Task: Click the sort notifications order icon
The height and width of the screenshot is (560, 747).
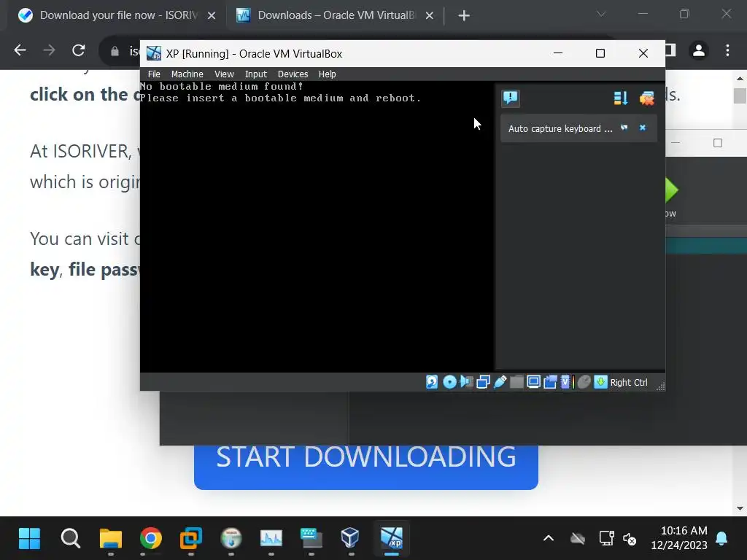Action: coord(621,98)
